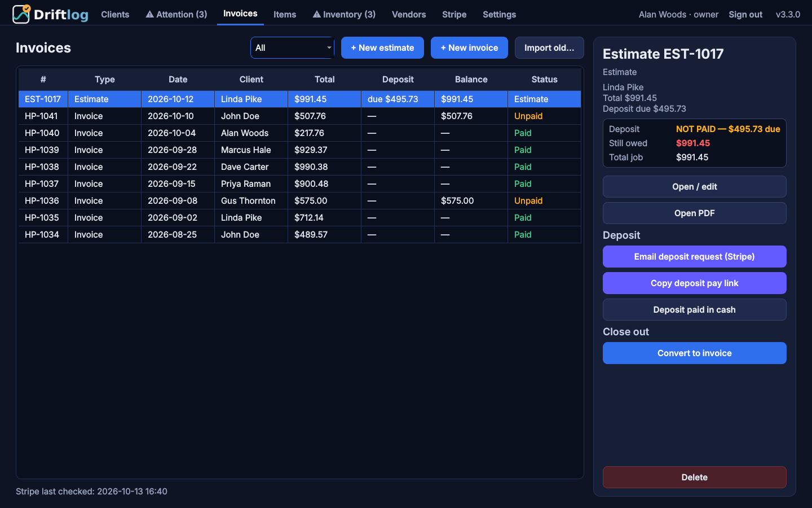The height and width of the screenshot is (508, 812).
Task: Click the Status column header
Action: [545, 80]
